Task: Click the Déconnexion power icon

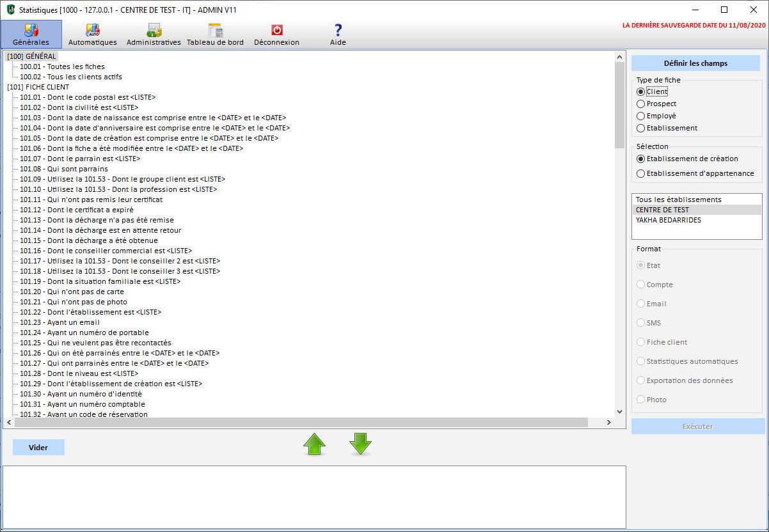Action: [x=276, y=30]
